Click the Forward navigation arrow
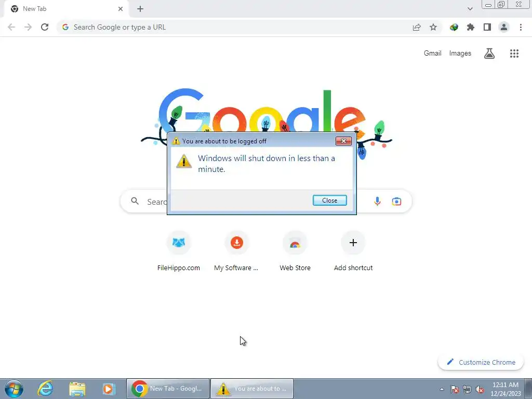 (28, 27)
